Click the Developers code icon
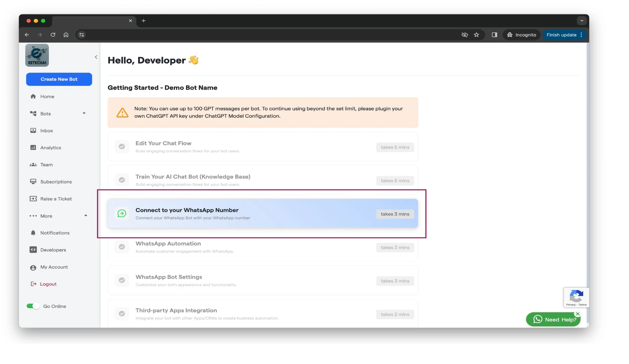This screenshot has width=629, height=364. tap(33, 250)
